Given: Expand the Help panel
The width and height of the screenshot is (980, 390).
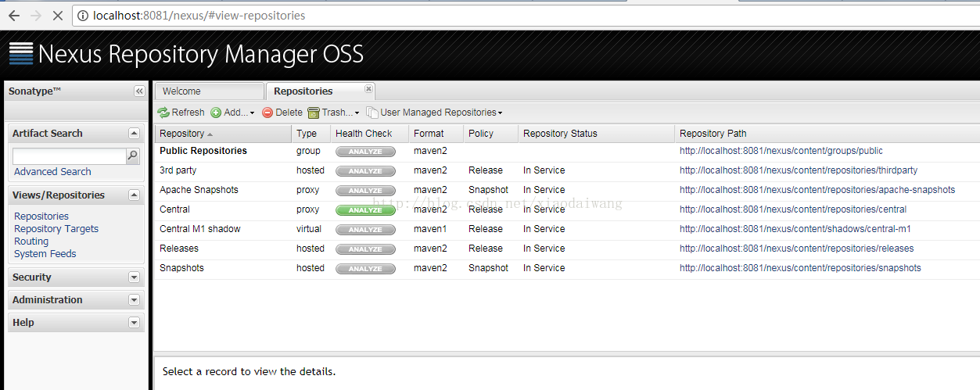Looking at the screenshot, I should (x=134, y=323).
